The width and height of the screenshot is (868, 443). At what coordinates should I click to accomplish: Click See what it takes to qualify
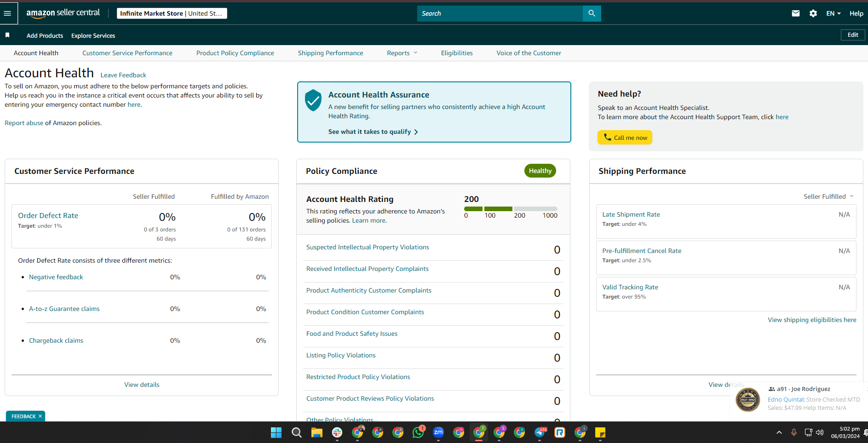[x=373, y=132]
